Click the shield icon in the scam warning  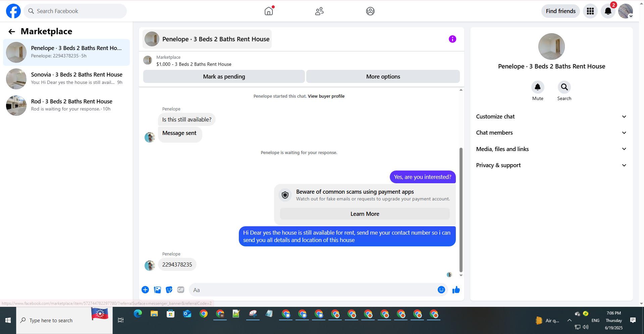[x=285, y=195]
